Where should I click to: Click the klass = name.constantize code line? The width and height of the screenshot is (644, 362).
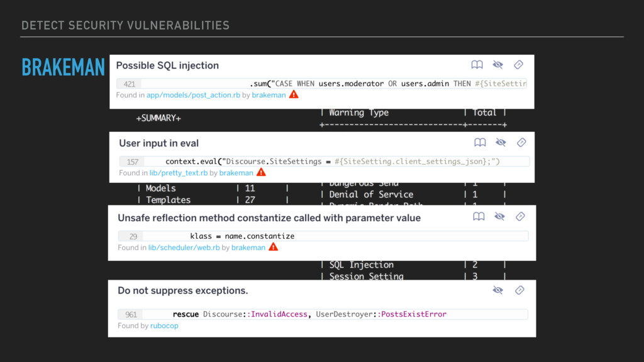pyautogui.click(x=242, y=236)
